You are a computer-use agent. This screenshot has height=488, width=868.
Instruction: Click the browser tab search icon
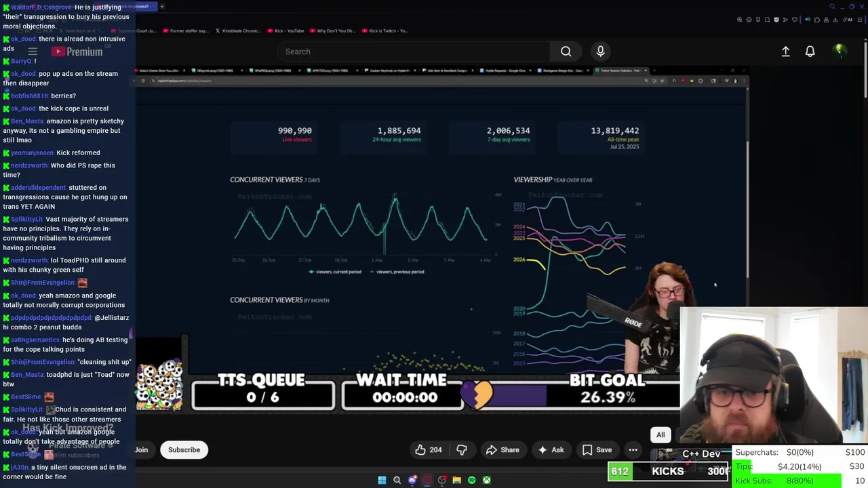pos(832,7)
